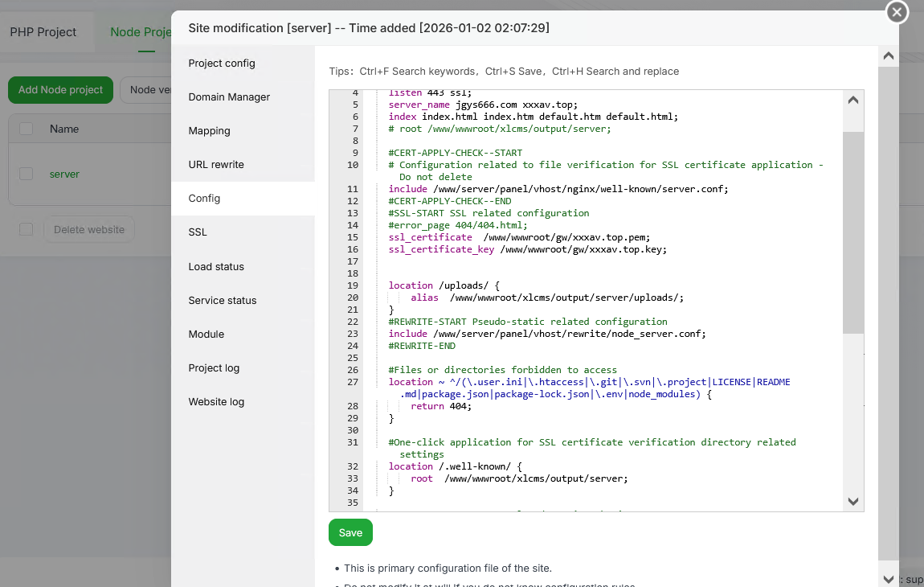Click the code editor's scroll-down arrow
The image size is (924, 587).
[853, 501]
